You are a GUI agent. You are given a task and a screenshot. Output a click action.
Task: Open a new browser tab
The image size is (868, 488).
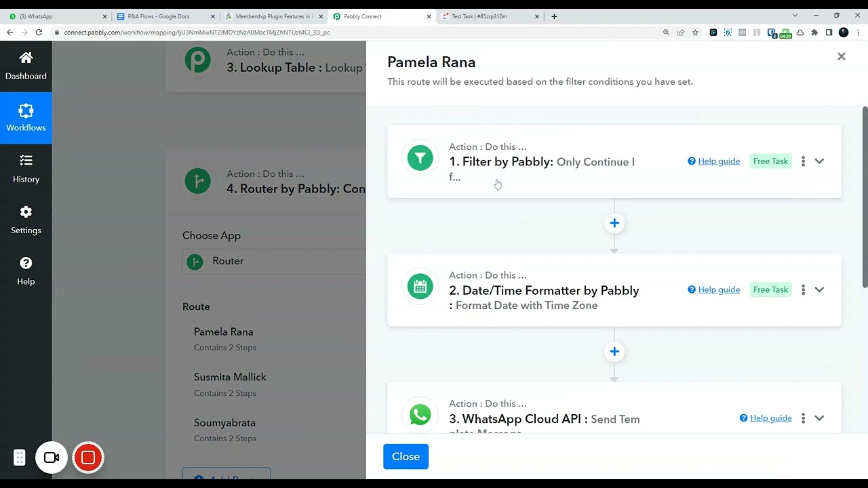coord(554,16)
